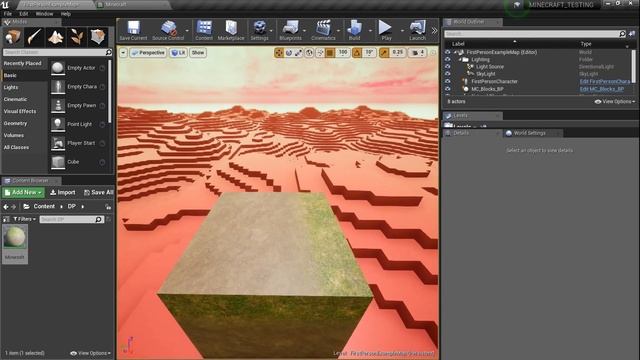This screenshot has width=640, height=360.
Task: Toggle visibility of FirstPersonCharacter actor
Action: (x=447, y=81)
